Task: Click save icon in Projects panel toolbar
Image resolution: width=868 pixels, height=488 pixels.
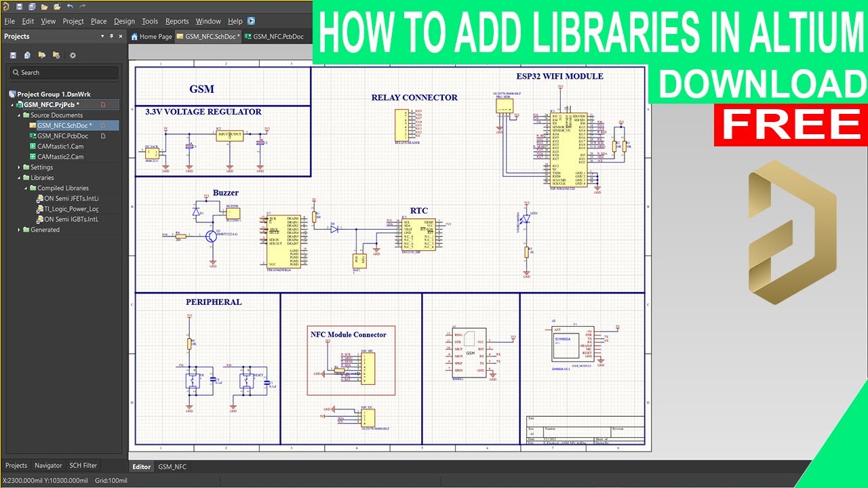Action: pos(13,55)
